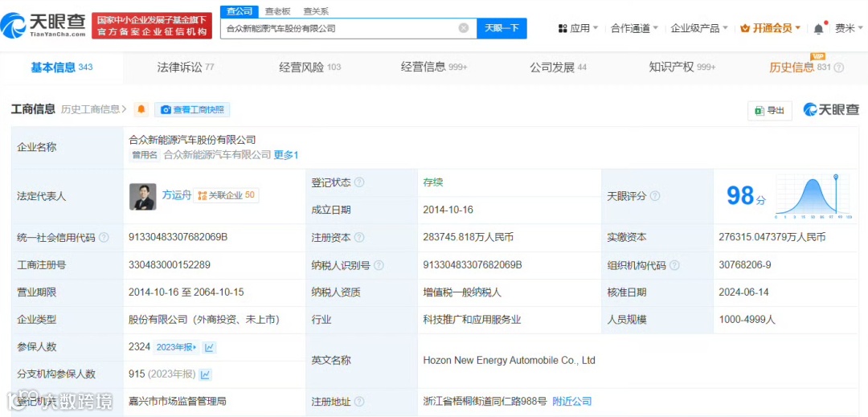Screen dimensions: 868x417
Task: Click the help icon beside 注册地址
Action: (359, 402)
